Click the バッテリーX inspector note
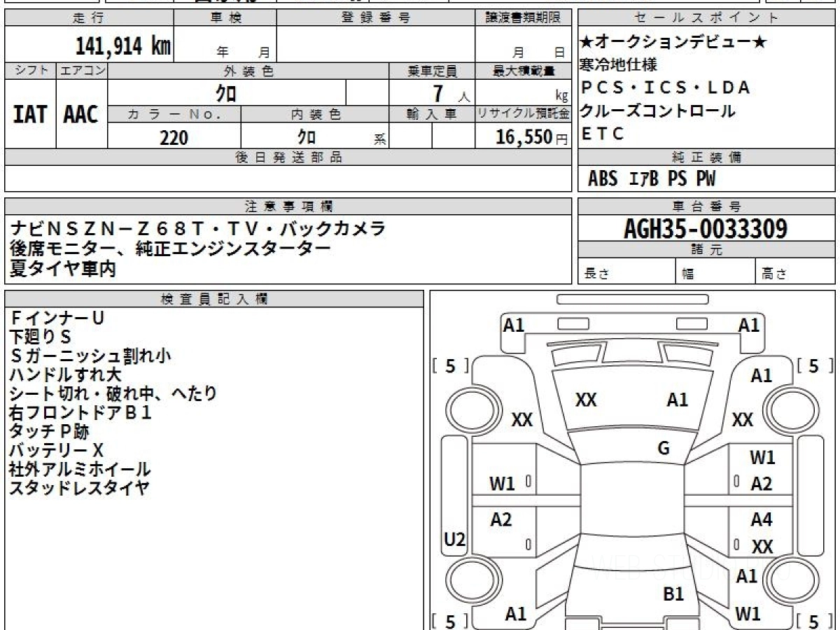 (x=56, y=450)
